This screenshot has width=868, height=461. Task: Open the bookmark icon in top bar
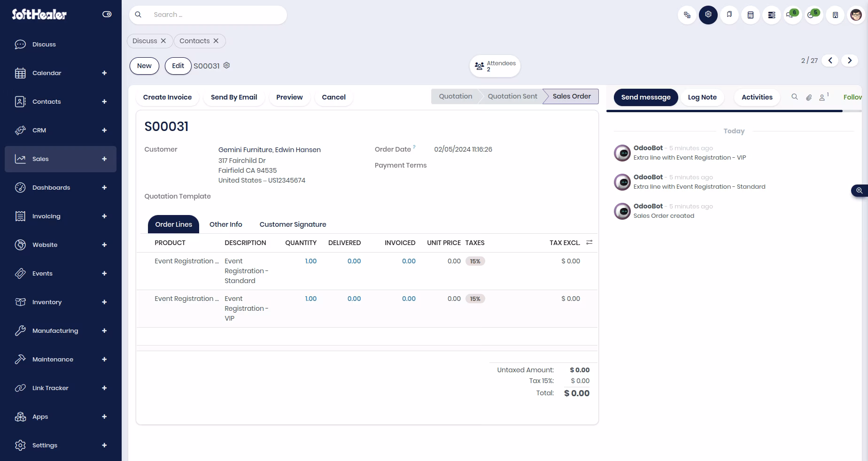pos(729,15)
